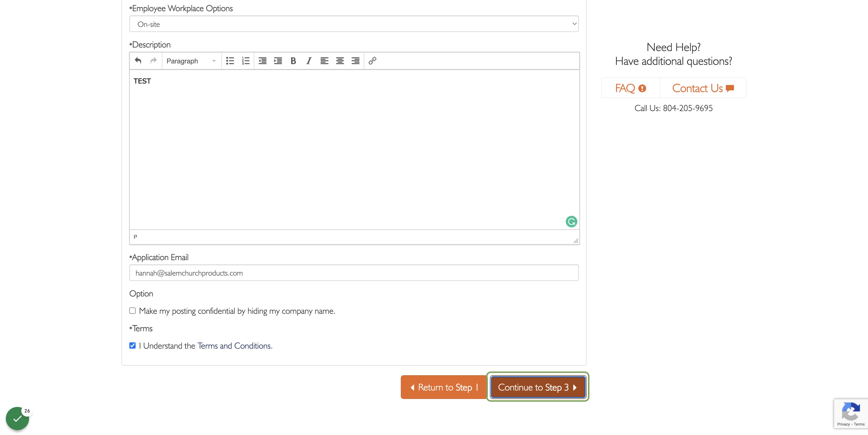Viewport: 868px width, 435px height.
Task: Click the reCAPTCHA Terms link
Action: click(859, 424)
